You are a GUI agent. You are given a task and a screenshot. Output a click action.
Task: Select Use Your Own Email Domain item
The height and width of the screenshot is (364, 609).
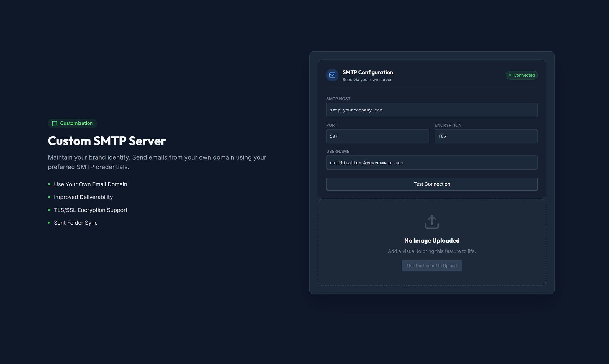tap(90, 184)
